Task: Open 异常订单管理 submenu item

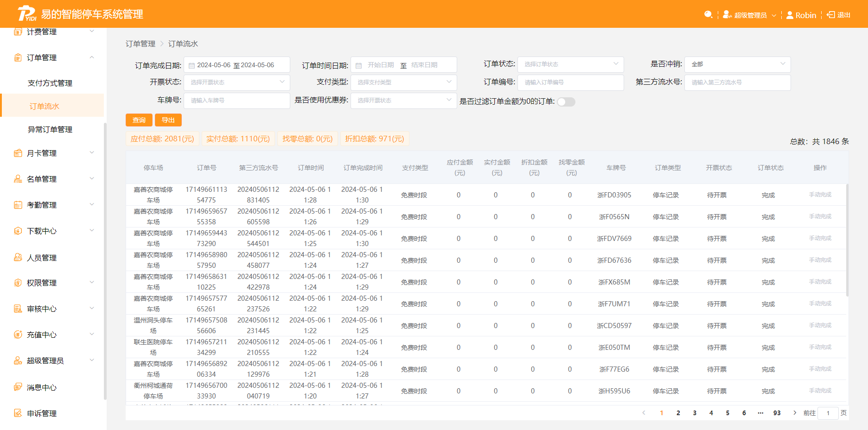Action: tap(50, 129)
